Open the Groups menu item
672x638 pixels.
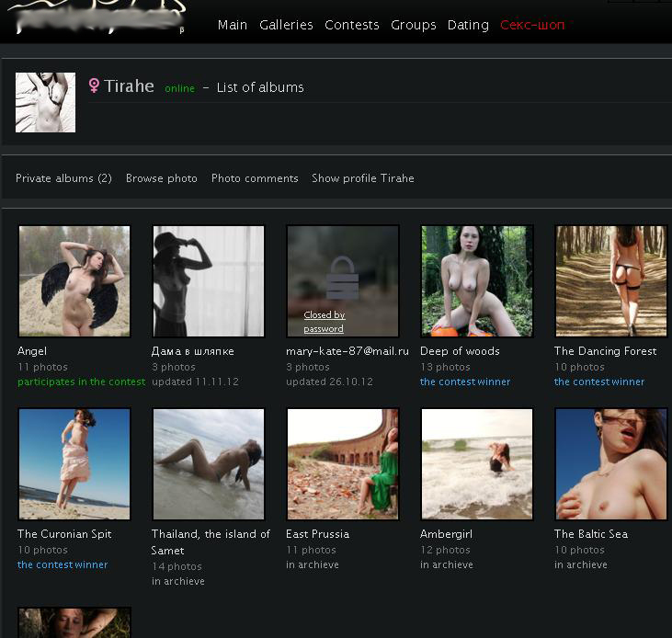(413, 25)
